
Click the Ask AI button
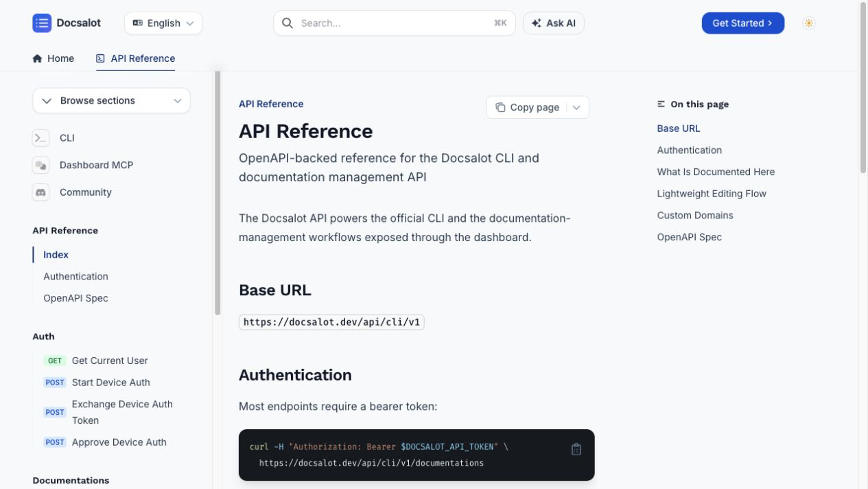pos(553,23)
